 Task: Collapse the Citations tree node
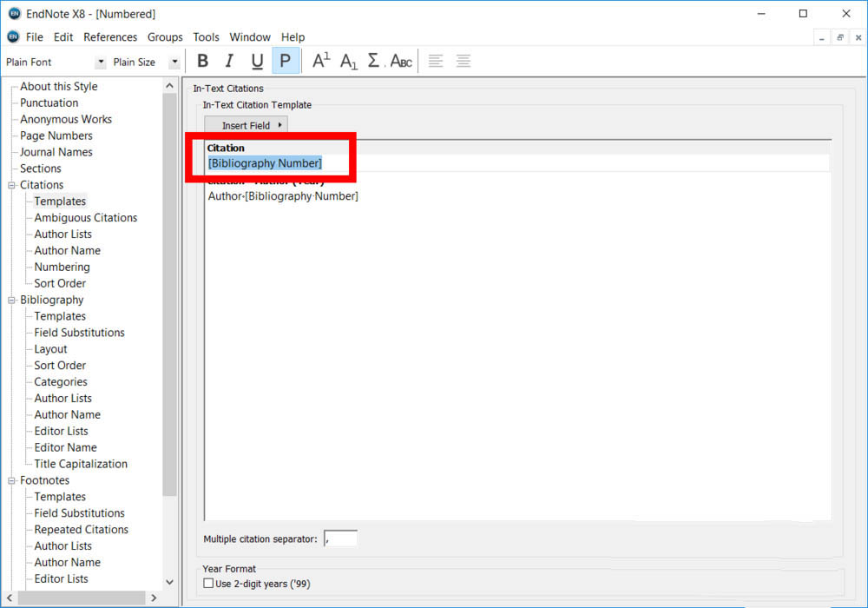11,185
